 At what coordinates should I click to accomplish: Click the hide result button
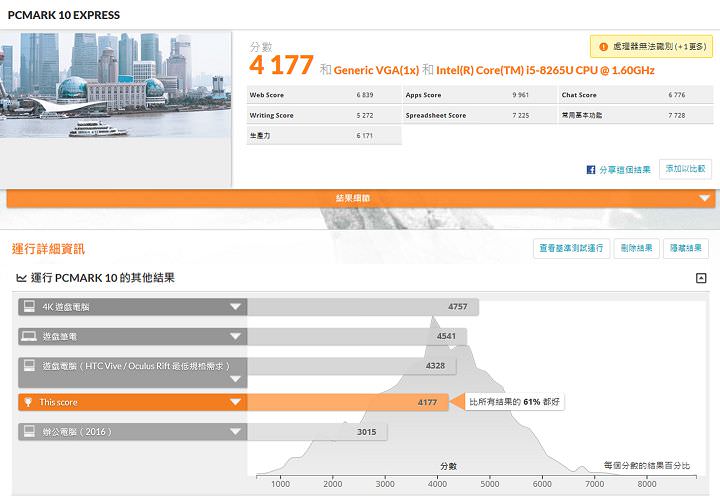coord(685,248)
